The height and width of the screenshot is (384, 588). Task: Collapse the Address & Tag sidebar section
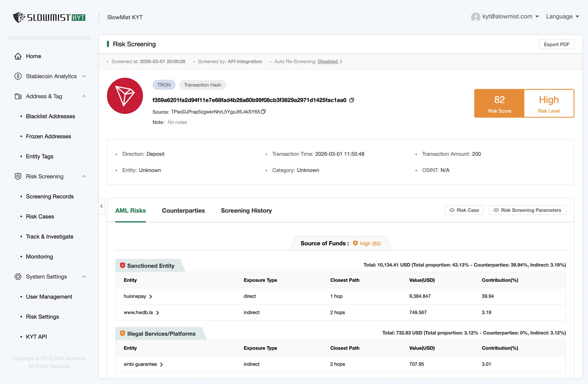click(84, 96)
